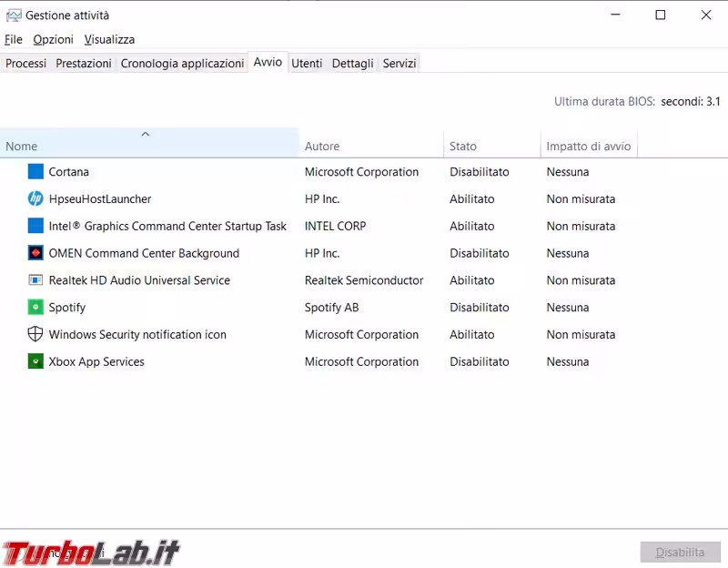
Task: Click the Windows Security shield icon
Action: click(x=35, y=334)
